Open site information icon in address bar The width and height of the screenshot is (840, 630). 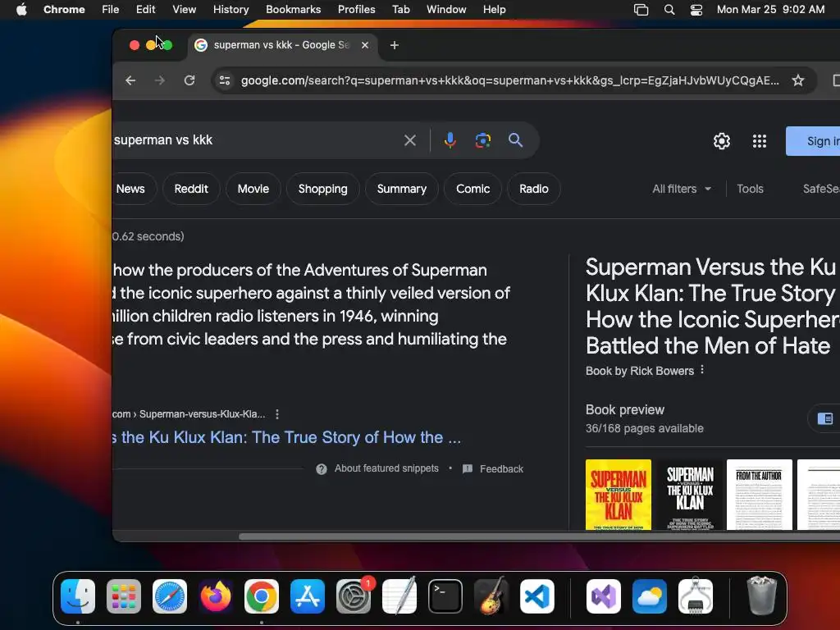coord(225,80)
